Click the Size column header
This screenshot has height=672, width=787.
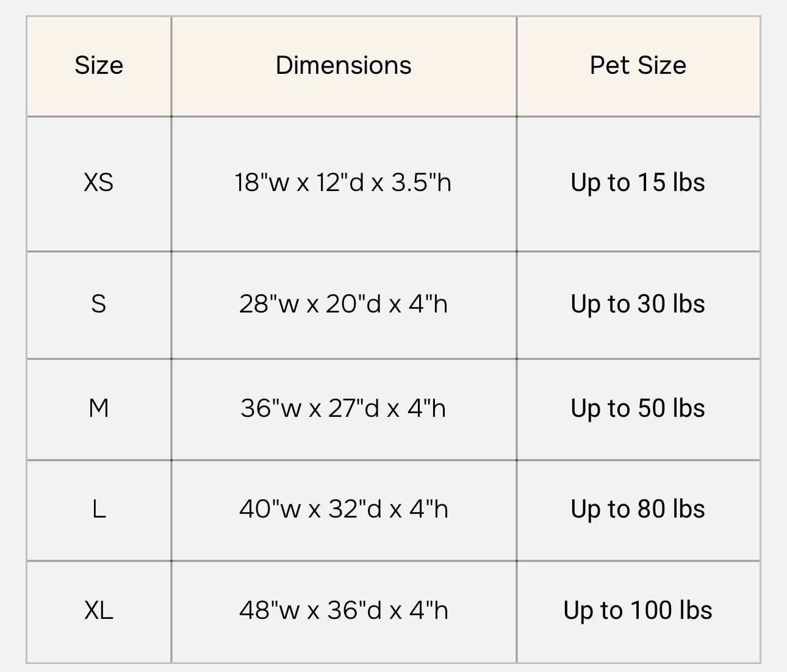[99, 65]
